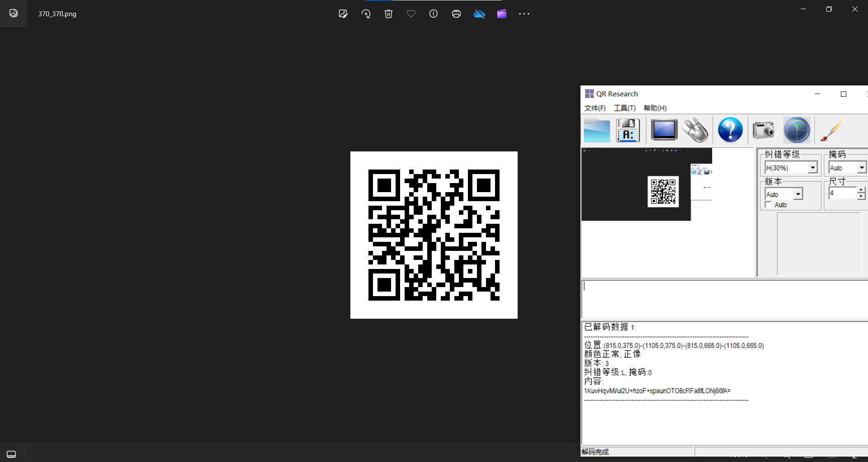The height and width of the screenshot is (462, 868).
Task: Expand the 纠错等级 H(30%) dropdown
Action: click(x=813, y=168)
